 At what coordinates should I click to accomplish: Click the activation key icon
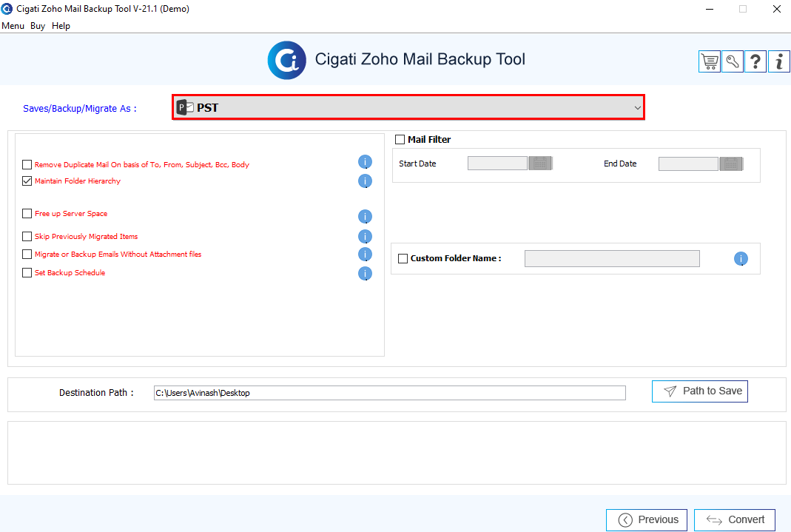(732, 61)
